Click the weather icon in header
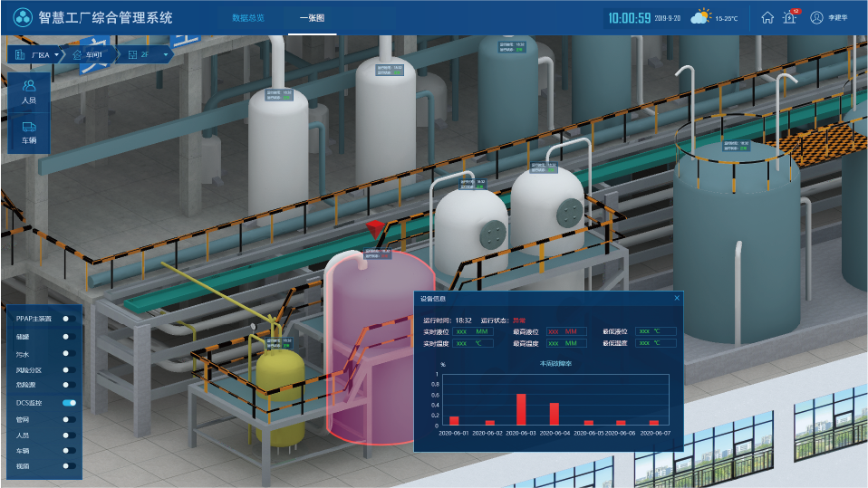Viewport: 868px width, 488px height. pyautogui.click(x=701, y=16)
